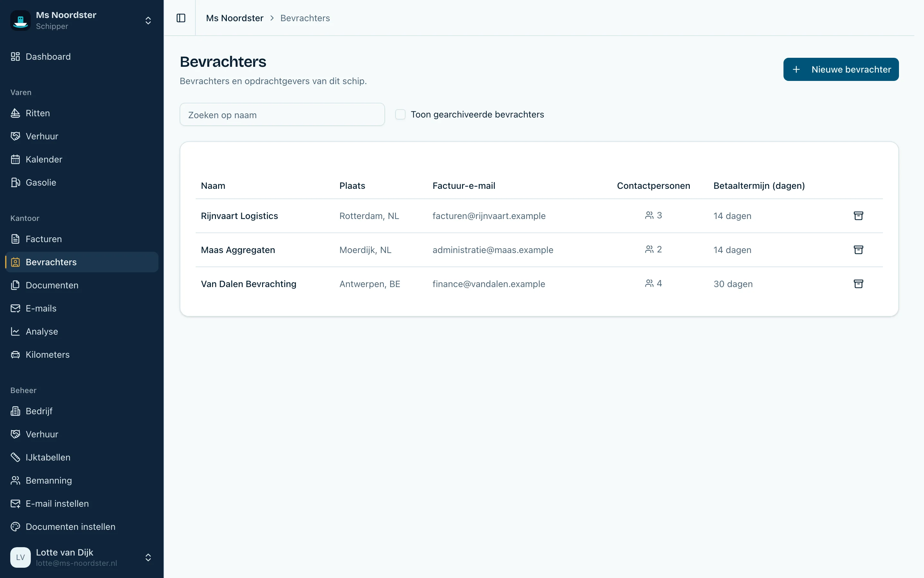Viewport: 924px width, 578px height.
Task: Archive Maas Aggregaten via archive icon
Action: coord(858,250)
